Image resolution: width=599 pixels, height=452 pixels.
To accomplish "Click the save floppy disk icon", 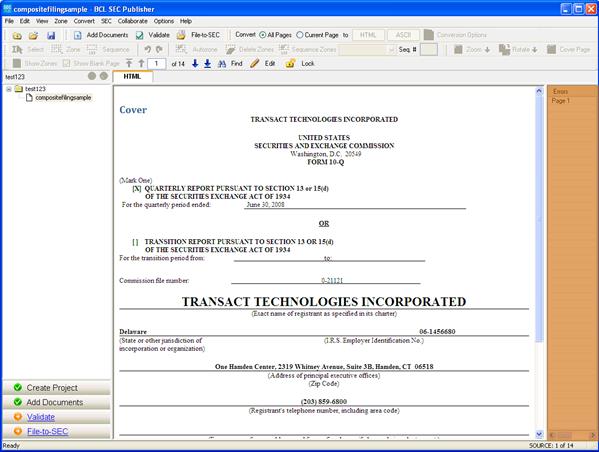I will [51, 36].
